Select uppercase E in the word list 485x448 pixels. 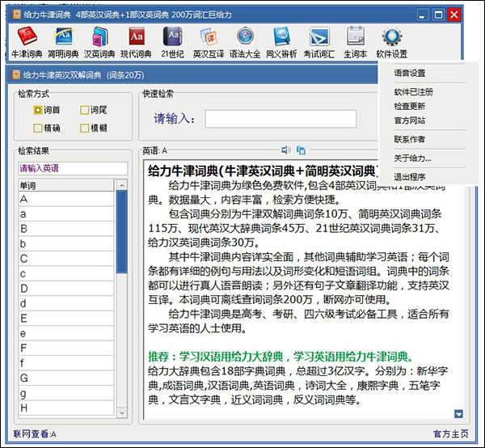[66, 319]
